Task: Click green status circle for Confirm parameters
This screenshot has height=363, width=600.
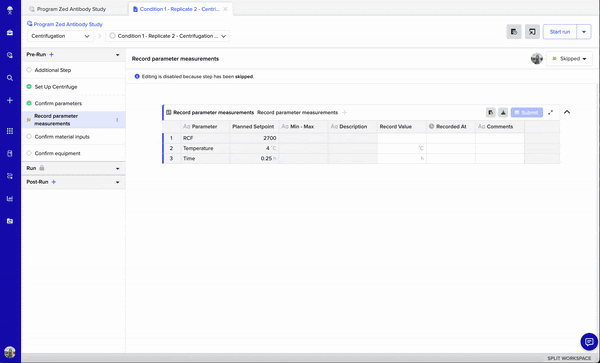Action: coord(29,103)
